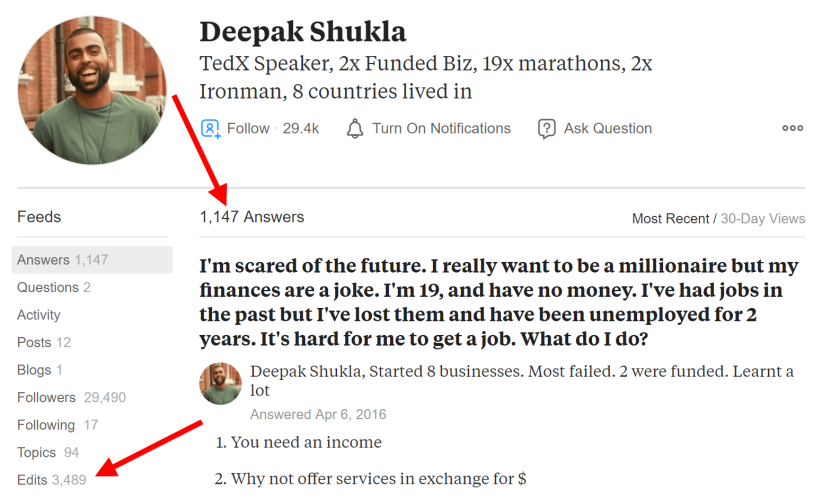Open the Activity feed
Image resolution: width=831 pixels, height=499 pixels.
[x=39, y=315]
